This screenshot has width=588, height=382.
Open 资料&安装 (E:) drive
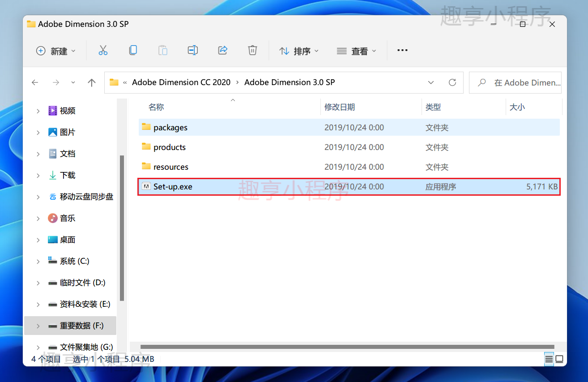click(x=85, y=304)
